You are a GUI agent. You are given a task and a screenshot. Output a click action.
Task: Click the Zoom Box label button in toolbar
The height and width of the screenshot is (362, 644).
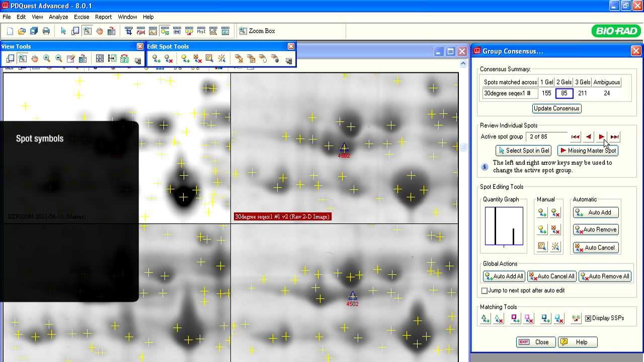(x=257, y=31)
